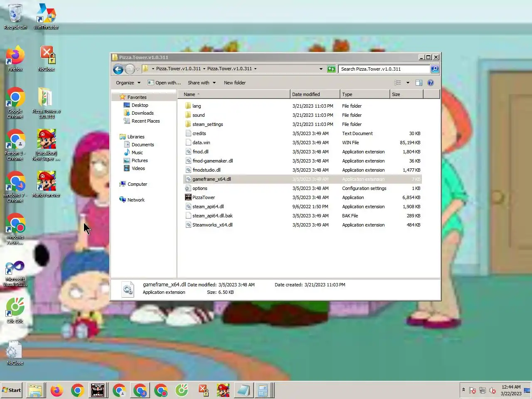Open the Recycle Bin desktop icon
The image size is (532, 399).
[x=15, y=17]
